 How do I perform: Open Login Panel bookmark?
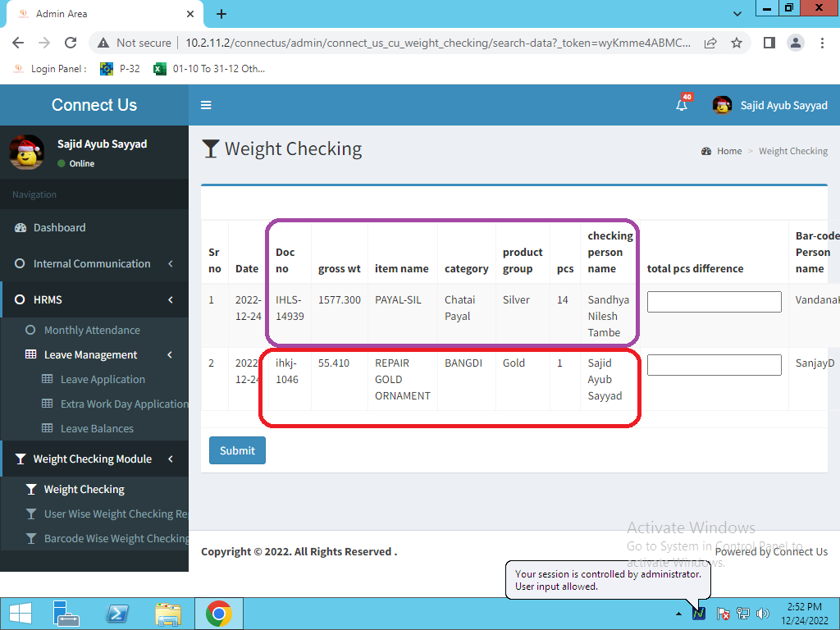(51, 69)
